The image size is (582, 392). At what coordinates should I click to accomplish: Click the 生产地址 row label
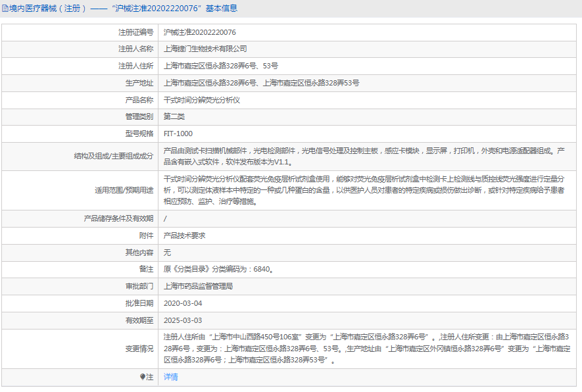(x=139, y=83)
